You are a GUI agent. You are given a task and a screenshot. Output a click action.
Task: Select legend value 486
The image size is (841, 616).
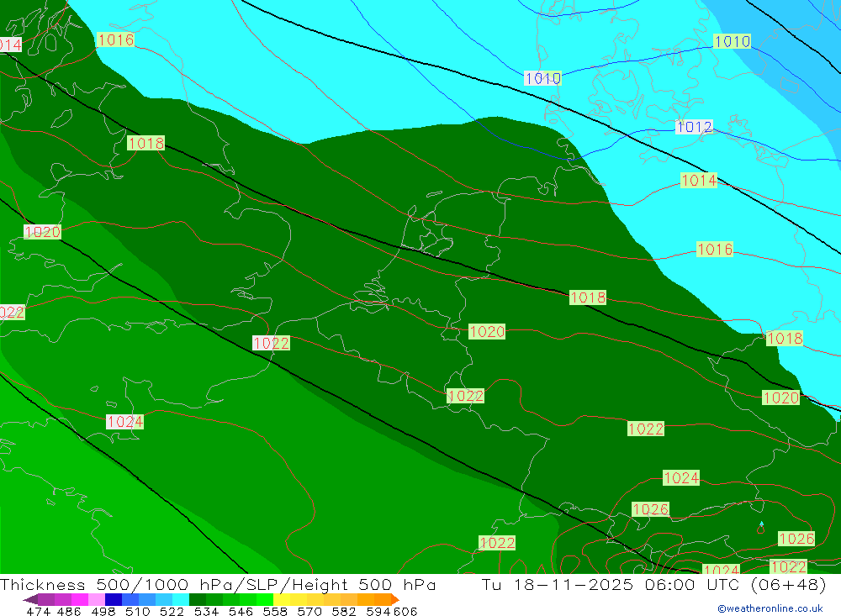(x=68, y=611)
